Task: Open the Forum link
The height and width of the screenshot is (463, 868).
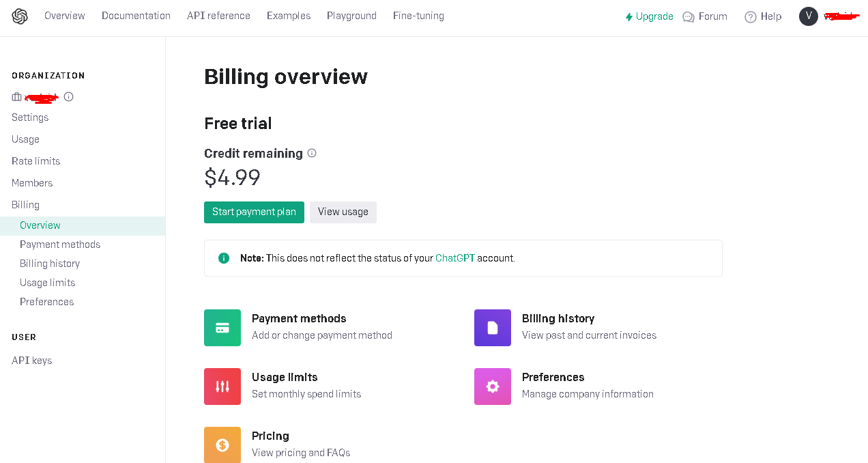Action: point(713,16)
